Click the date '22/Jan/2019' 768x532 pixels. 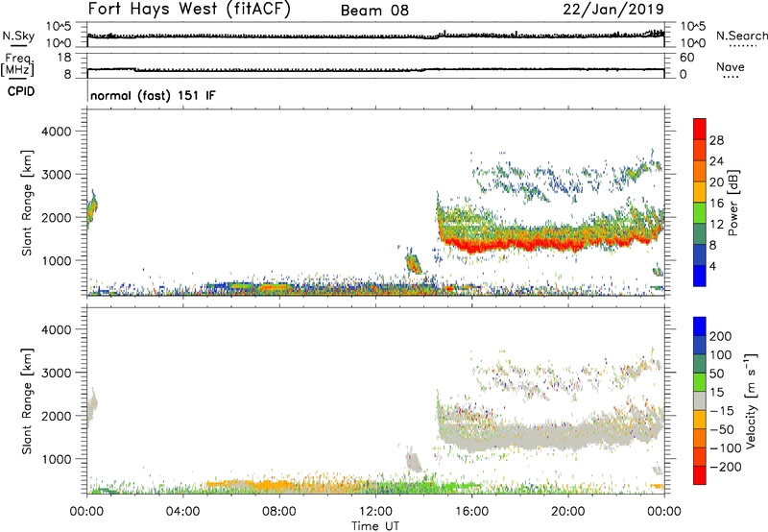click(613, 10)
